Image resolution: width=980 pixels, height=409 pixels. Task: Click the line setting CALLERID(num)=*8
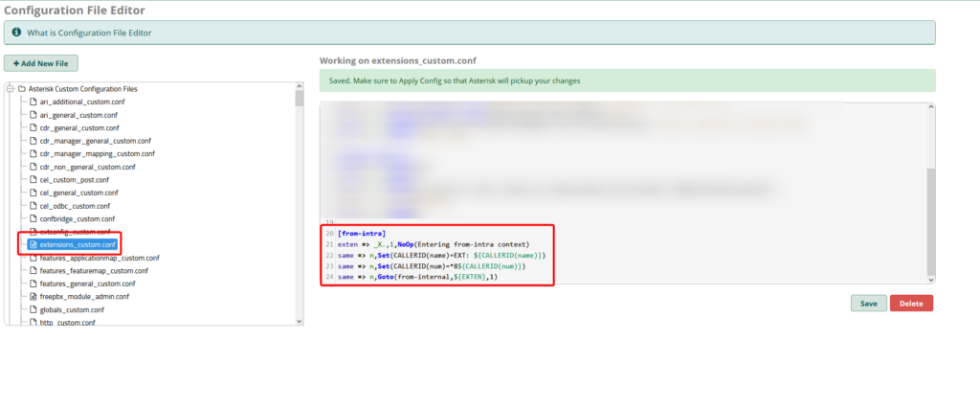(432, 265)
